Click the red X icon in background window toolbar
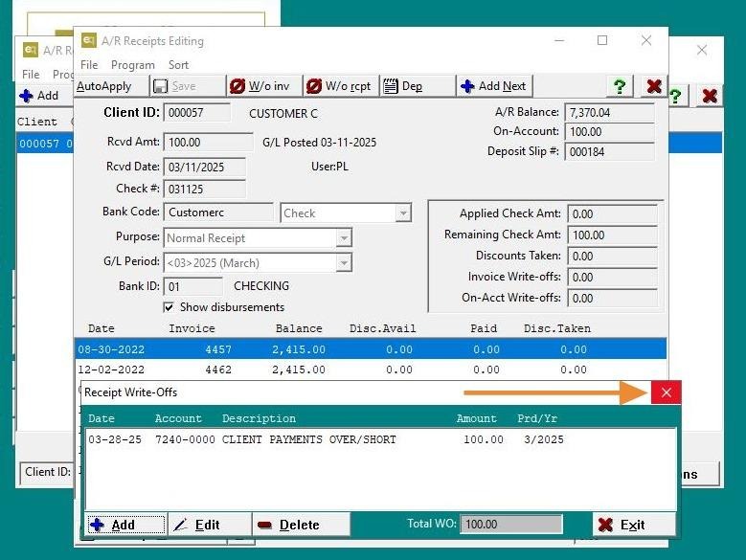This screenshot has width=746, height=560. click(x=710, y=96)
